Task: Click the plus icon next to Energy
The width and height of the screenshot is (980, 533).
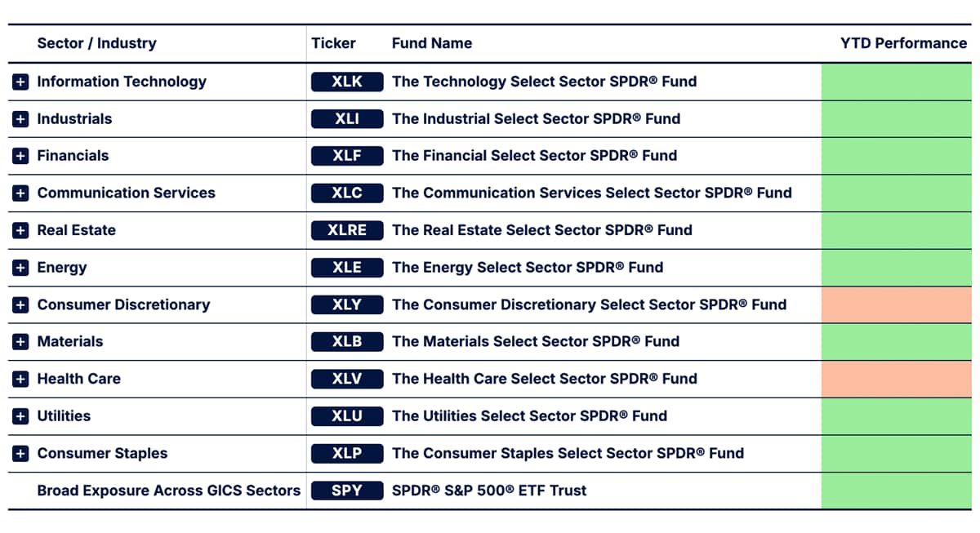Action: (x=21, y=268)
